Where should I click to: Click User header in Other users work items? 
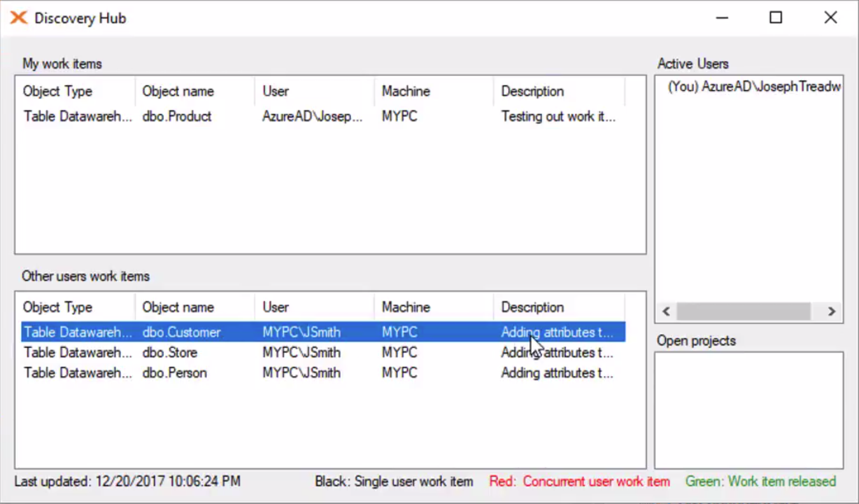(x=315, y=307)
